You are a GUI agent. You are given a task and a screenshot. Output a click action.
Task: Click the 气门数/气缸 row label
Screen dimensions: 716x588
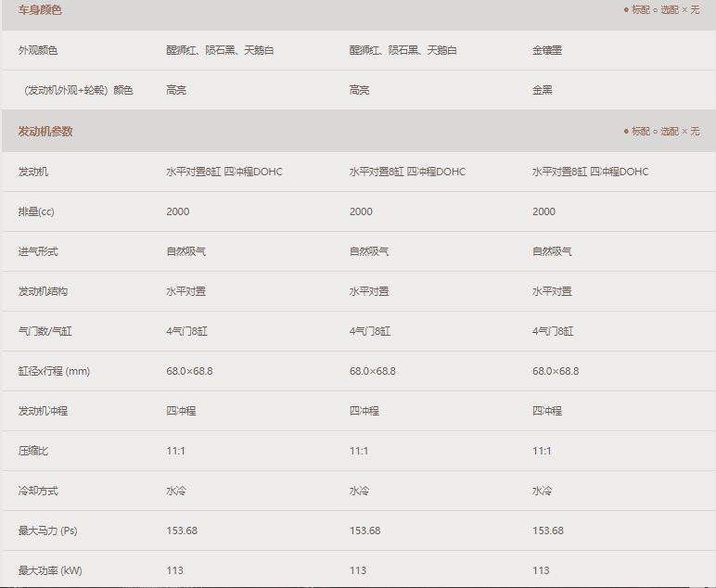click(45, 331)
